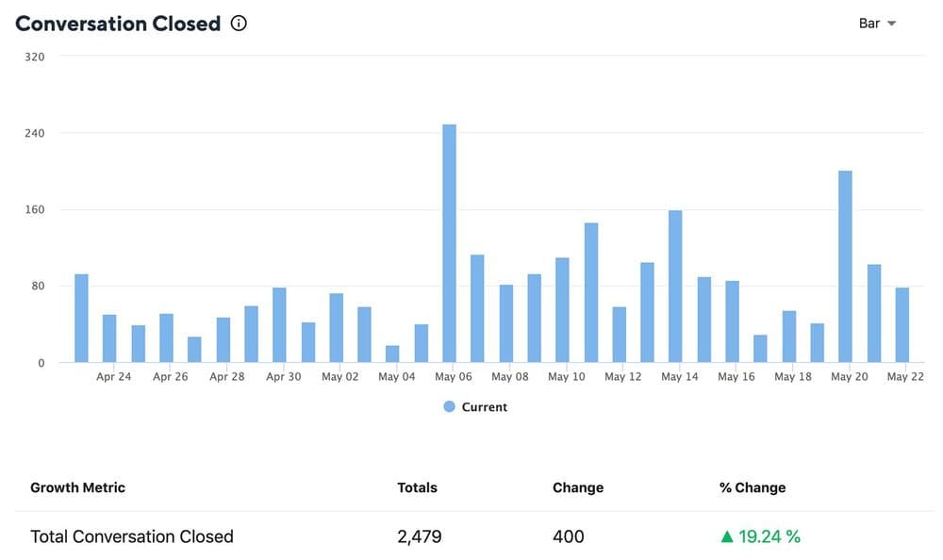Click the % Change column header
This screenshot has width=943, height=560.
[752, 487]
